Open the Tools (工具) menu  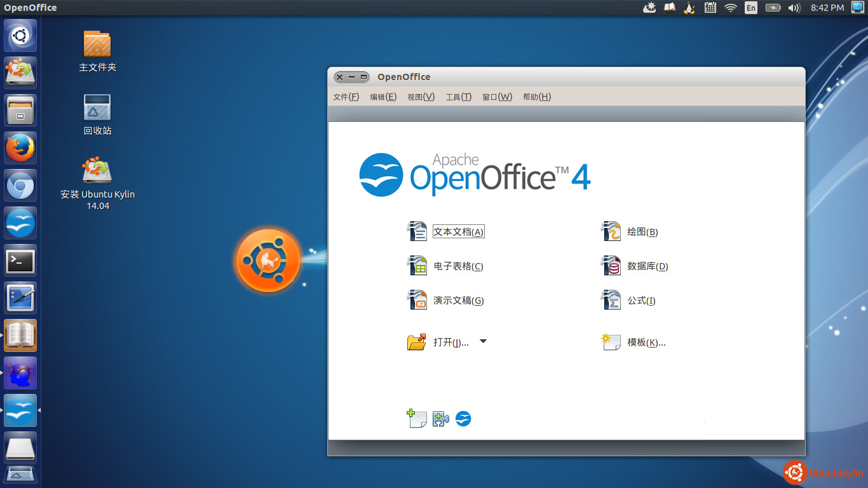pyautogui.click(x=458, y=97)
